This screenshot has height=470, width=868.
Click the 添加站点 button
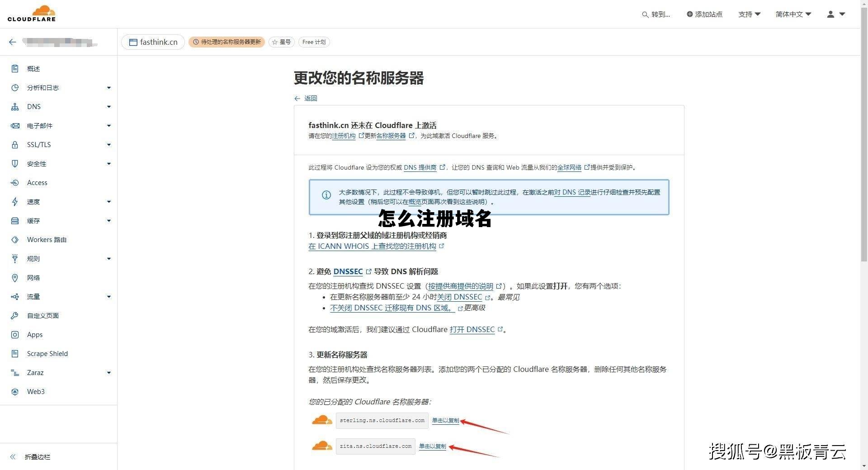pyautogui.click(x=704, y=14)
